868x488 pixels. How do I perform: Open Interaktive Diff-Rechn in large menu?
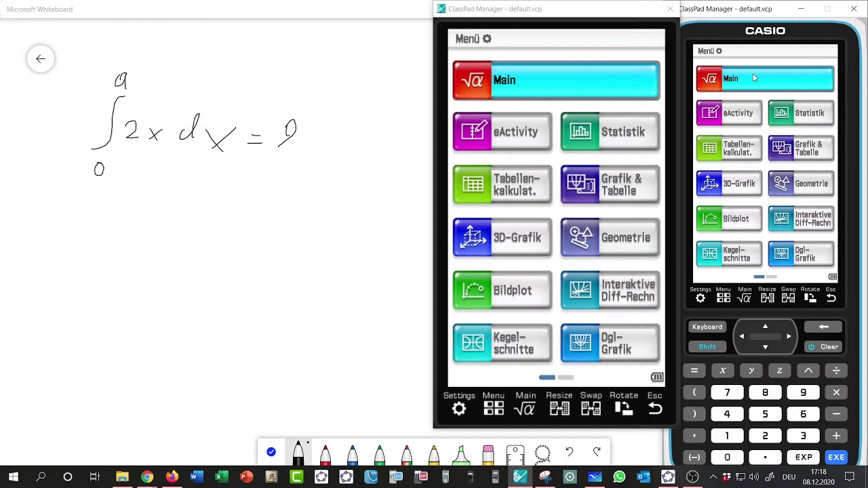[610, 290]
